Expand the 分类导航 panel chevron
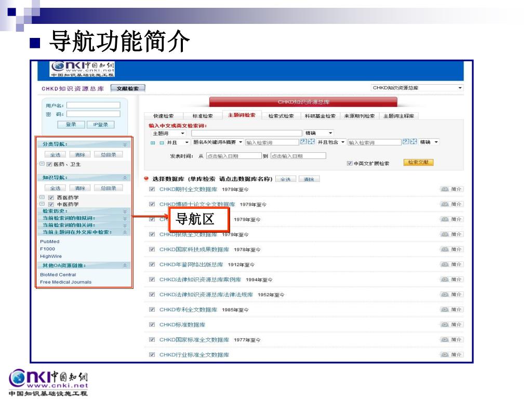Image resolution: width=532 pixels, height=399 pixels. tap(125, 144)
